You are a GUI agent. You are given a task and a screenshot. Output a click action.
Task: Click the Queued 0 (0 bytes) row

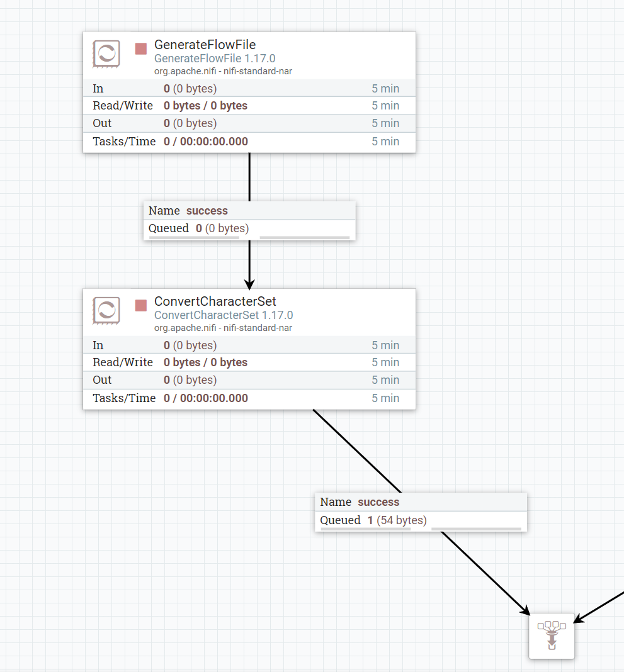click(x=249, y=228)
